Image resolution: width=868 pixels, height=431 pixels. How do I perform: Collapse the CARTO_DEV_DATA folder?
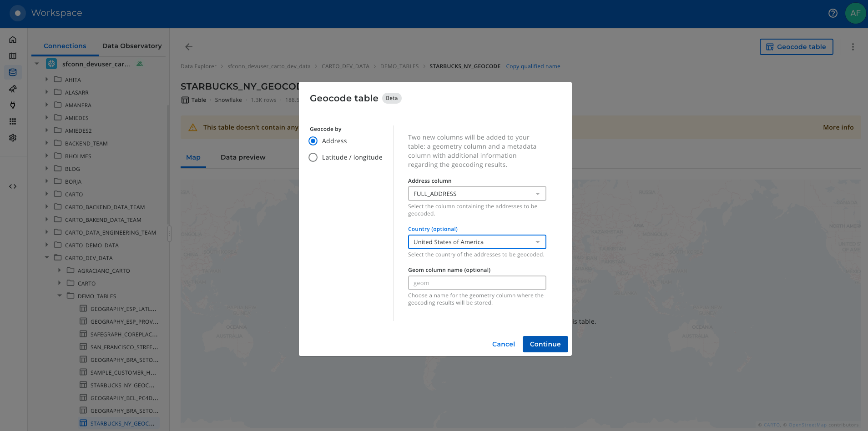point(47,258)
